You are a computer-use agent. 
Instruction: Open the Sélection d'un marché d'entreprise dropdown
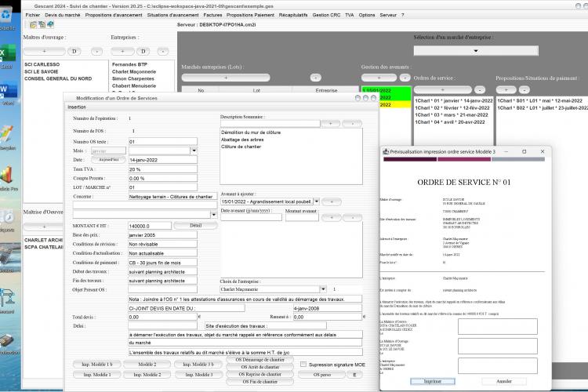[476, 51]
